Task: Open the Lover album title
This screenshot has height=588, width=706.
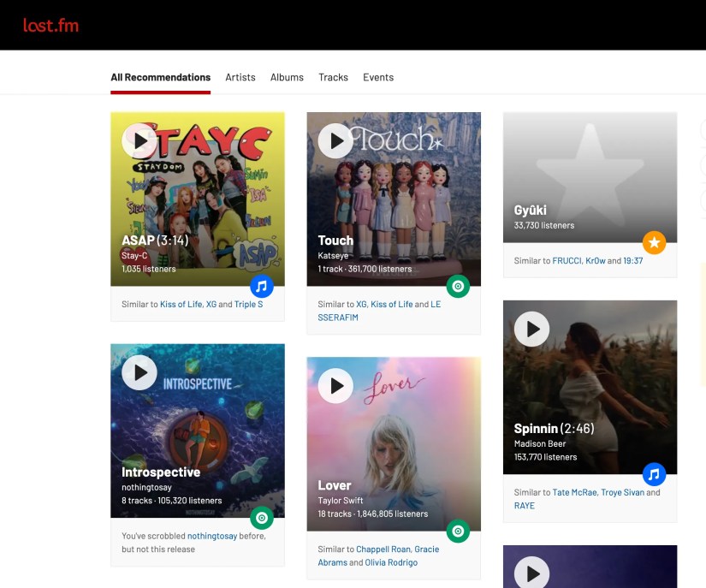Action: click(334, 485)
